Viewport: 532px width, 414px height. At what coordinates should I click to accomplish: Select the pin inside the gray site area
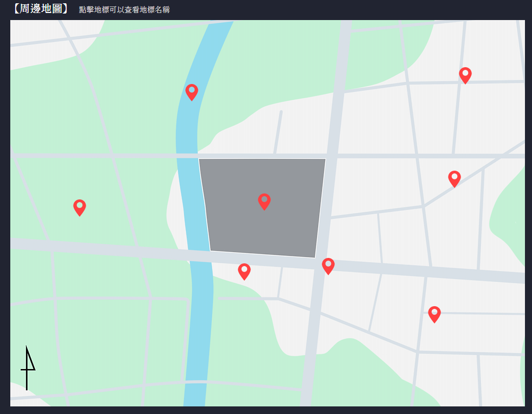264,202
